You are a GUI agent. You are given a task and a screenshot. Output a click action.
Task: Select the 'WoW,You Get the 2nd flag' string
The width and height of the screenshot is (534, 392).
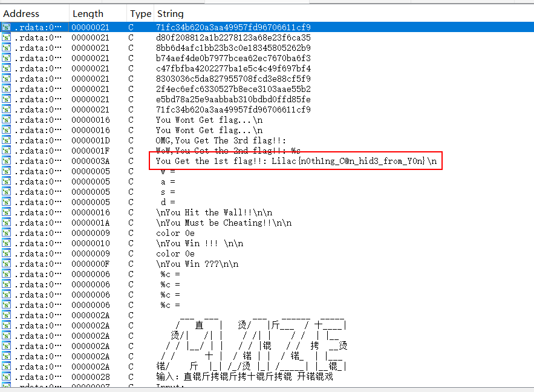(228, 151)
